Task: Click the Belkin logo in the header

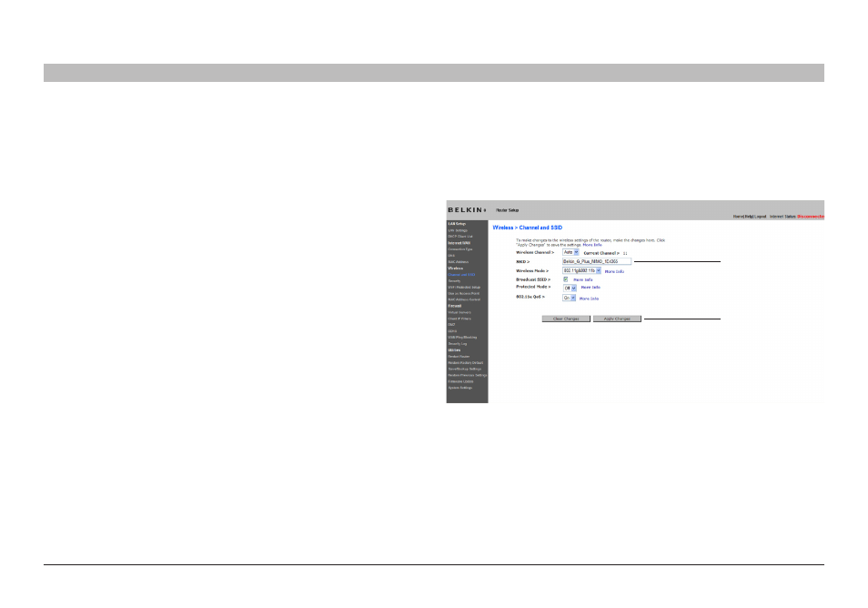Action: [x=467, y=210]
